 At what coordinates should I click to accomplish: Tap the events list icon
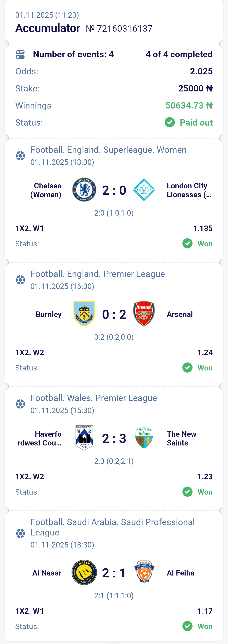click(20, 55)
